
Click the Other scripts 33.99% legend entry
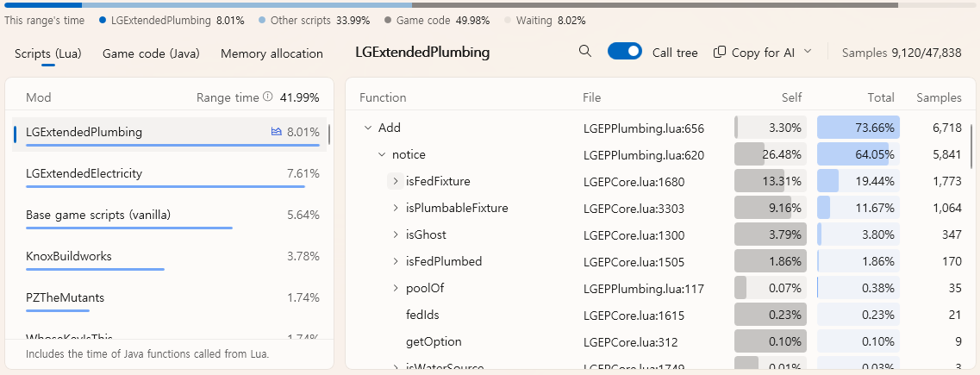[315, 21]
